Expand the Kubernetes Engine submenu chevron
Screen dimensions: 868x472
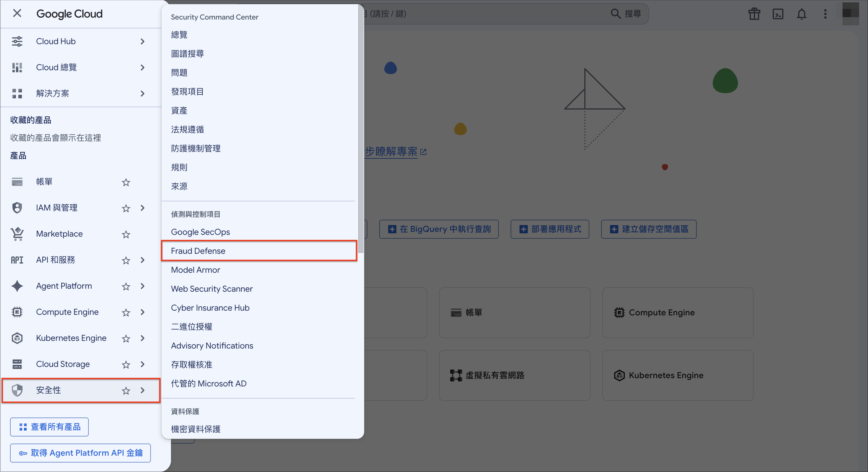coord(143,338)
